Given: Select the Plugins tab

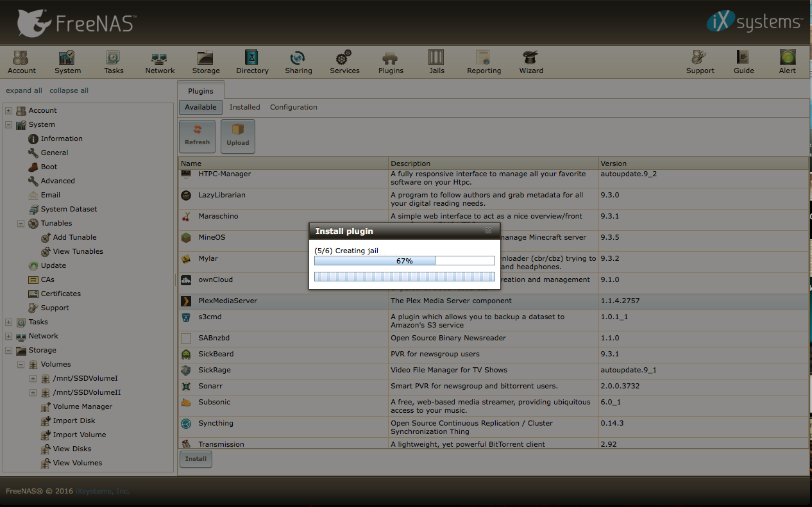Looking at the screenshot, I should (x=201, y=91).
